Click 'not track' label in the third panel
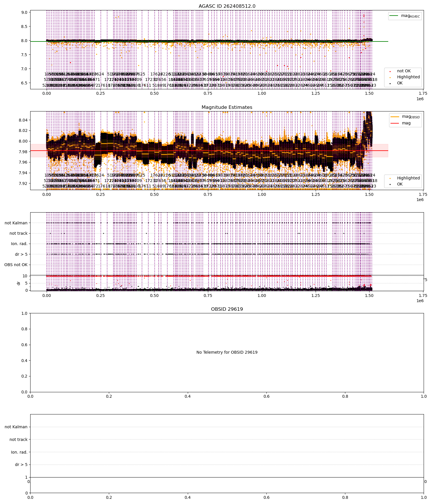Image resolution: width=432 pixels, height=504 pixels. (18, 234)
